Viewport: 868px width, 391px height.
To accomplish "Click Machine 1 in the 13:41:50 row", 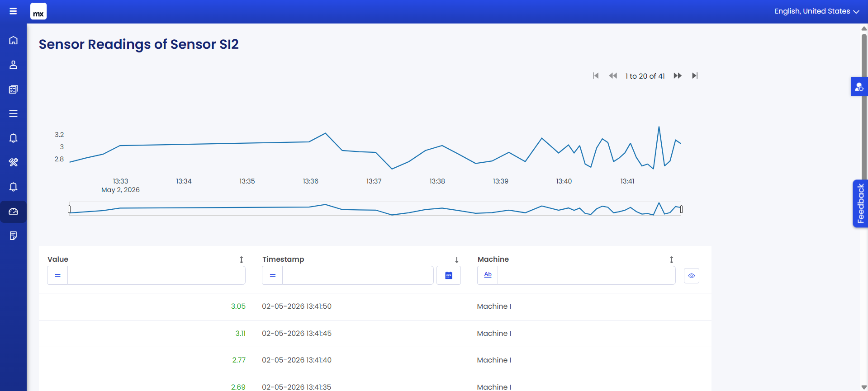I will [x=494, y=306].
